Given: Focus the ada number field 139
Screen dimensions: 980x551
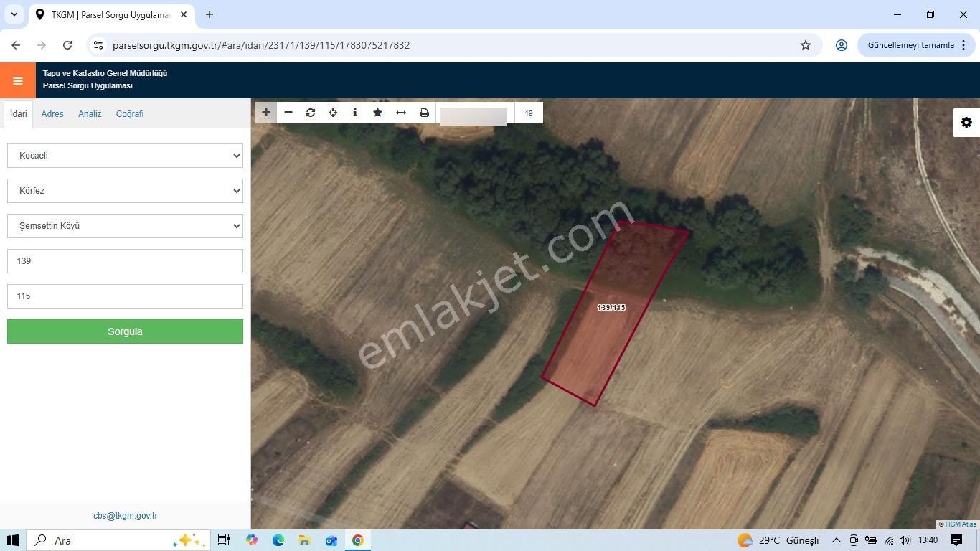Looking at the screenshot, I should coord(125,261).
